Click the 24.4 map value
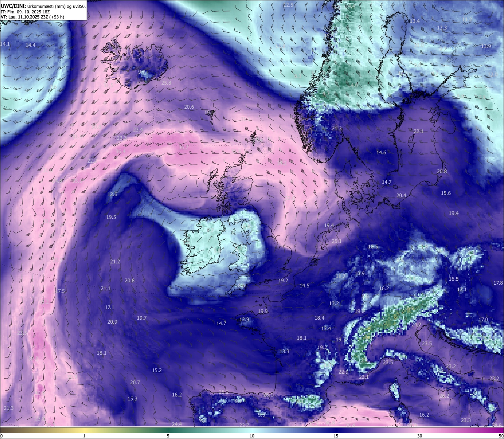The width and height of the screenshot is (504, 439). coord(177,424)
